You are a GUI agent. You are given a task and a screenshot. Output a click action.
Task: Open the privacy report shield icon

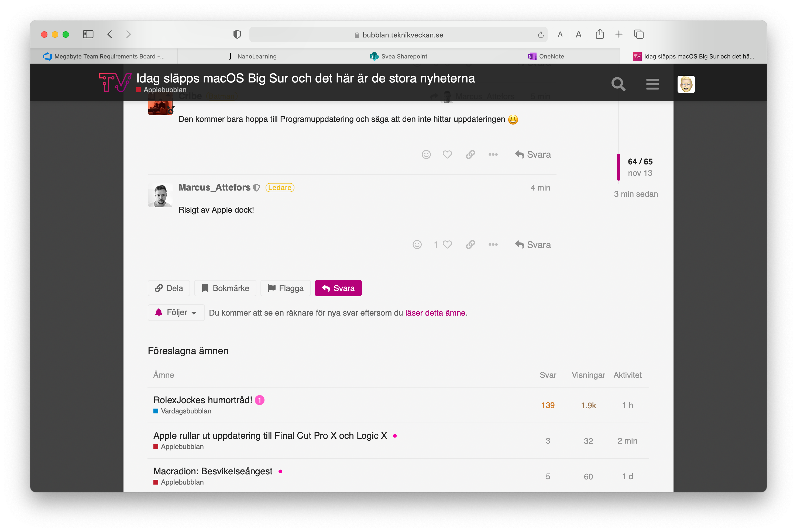tap(237, 34)
